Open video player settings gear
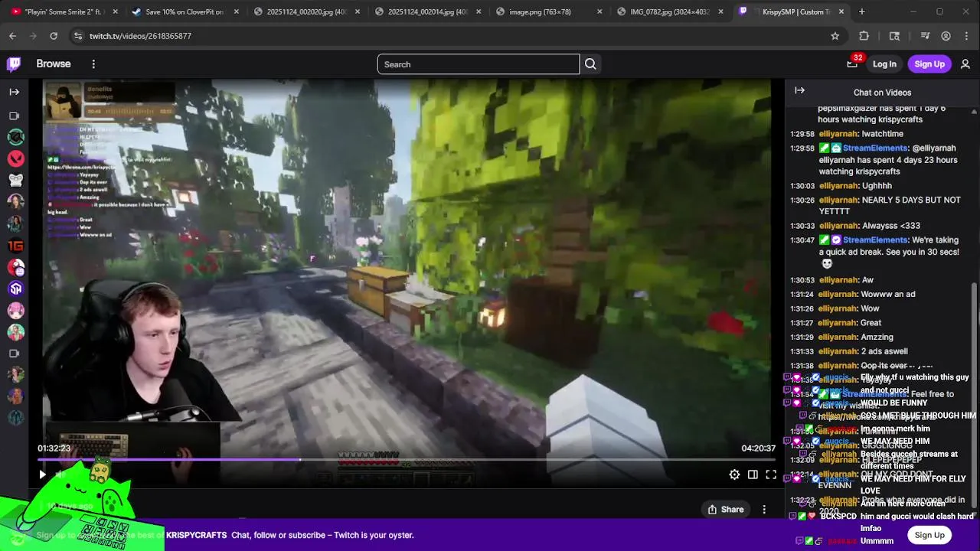 734,474
